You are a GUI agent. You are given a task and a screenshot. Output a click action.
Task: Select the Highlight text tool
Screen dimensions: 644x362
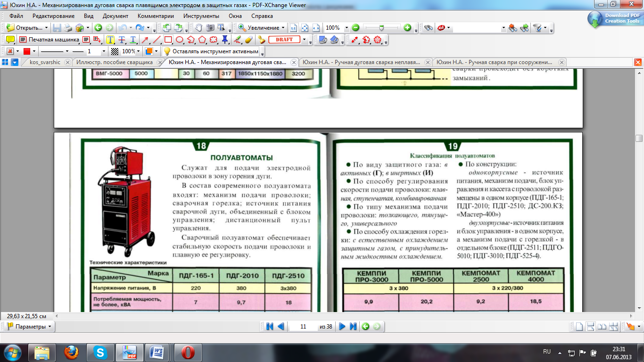110,40
